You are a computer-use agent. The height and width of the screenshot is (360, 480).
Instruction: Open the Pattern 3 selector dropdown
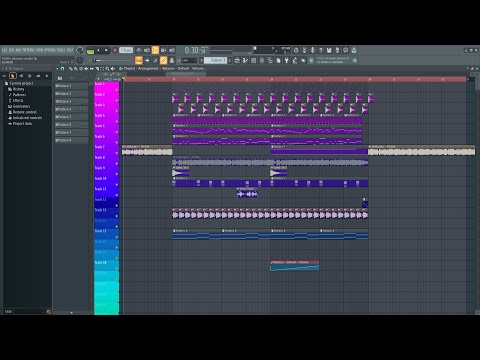[215, 60]
